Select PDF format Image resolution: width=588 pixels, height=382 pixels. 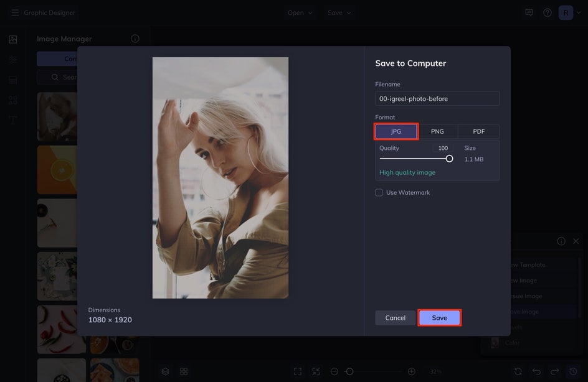[479, 131]
